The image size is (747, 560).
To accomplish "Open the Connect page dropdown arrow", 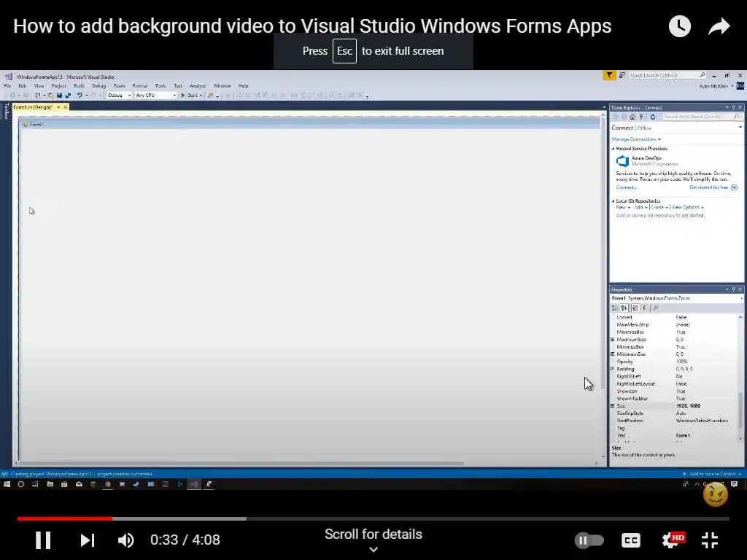I will pos(740,128).
